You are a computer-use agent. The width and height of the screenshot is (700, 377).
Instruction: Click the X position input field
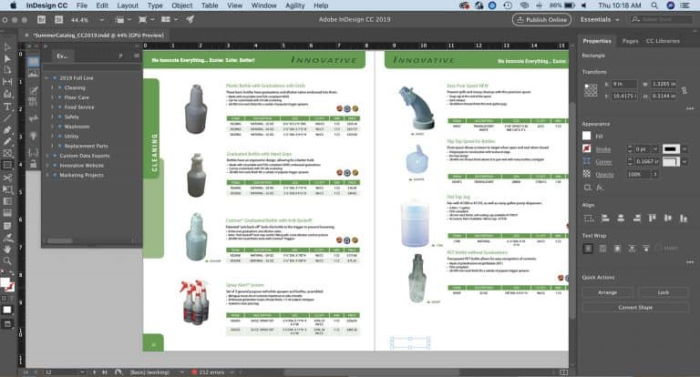[x=624, y=84]
